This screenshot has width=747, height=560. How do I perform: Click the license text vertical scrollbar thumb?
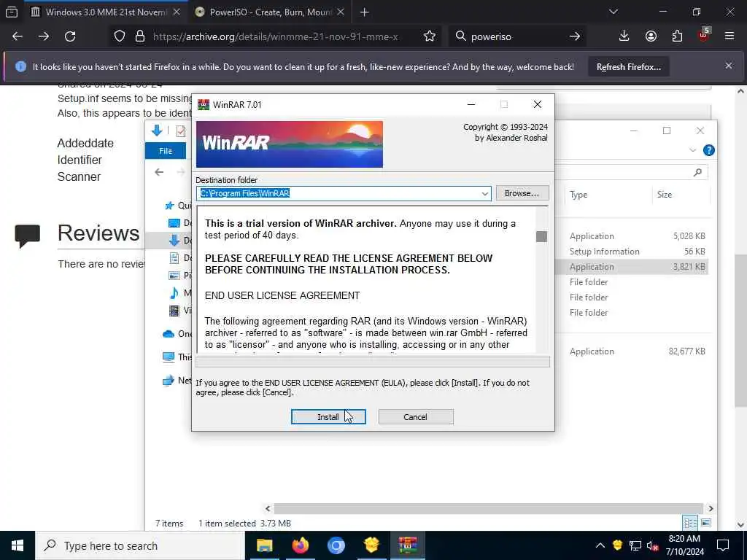541,237
